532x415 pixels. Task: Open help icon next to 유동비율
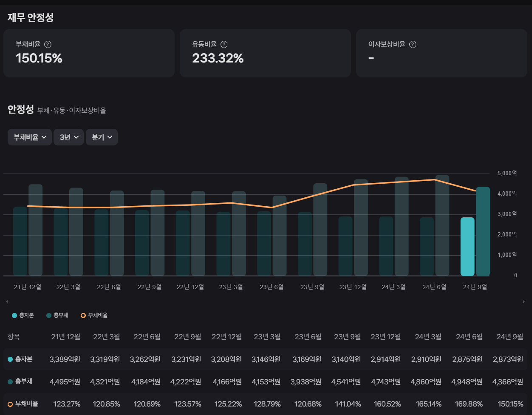[x=224, y=44]
